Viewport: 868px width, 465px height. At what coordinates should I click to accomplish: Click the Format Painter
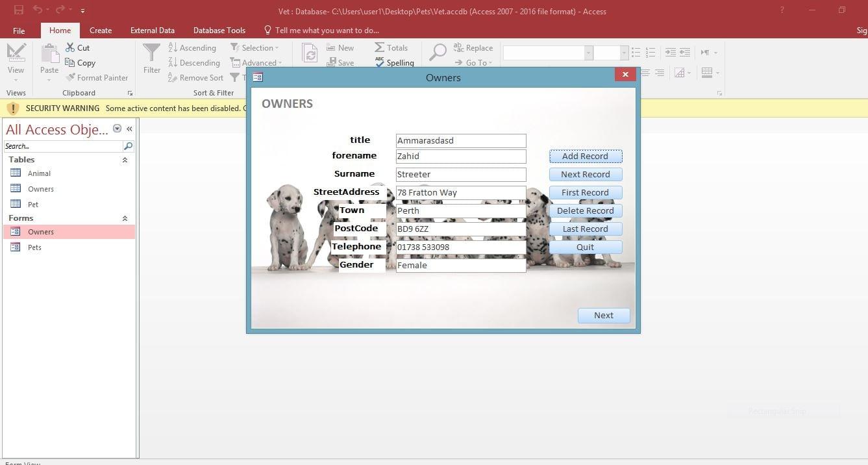97,77
